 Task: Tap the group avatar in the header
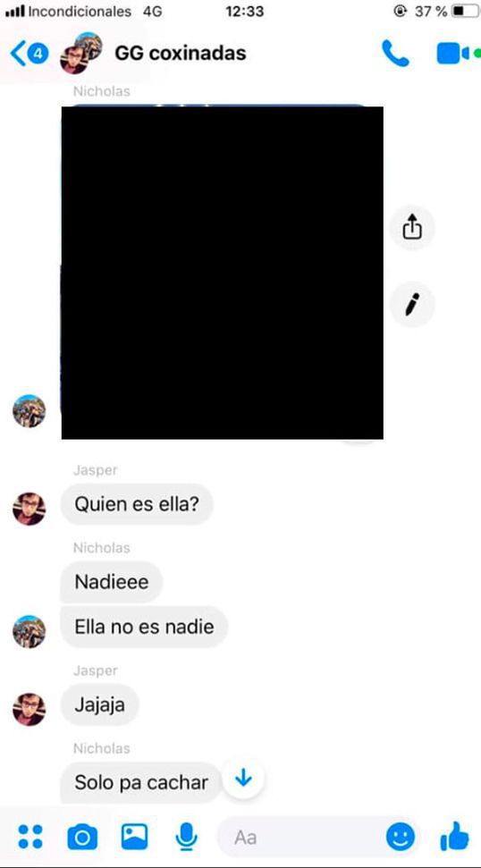click(81, 53)
